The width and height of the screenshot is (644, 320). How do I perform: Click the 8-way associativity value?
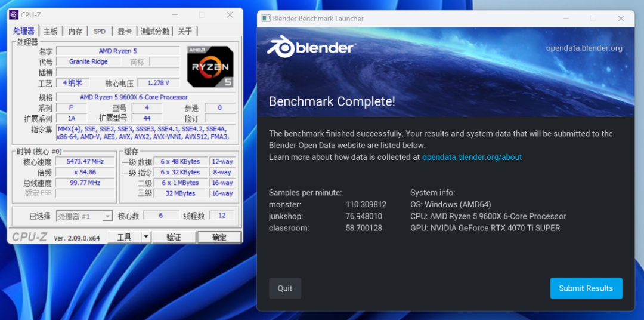tap(222, 172)
